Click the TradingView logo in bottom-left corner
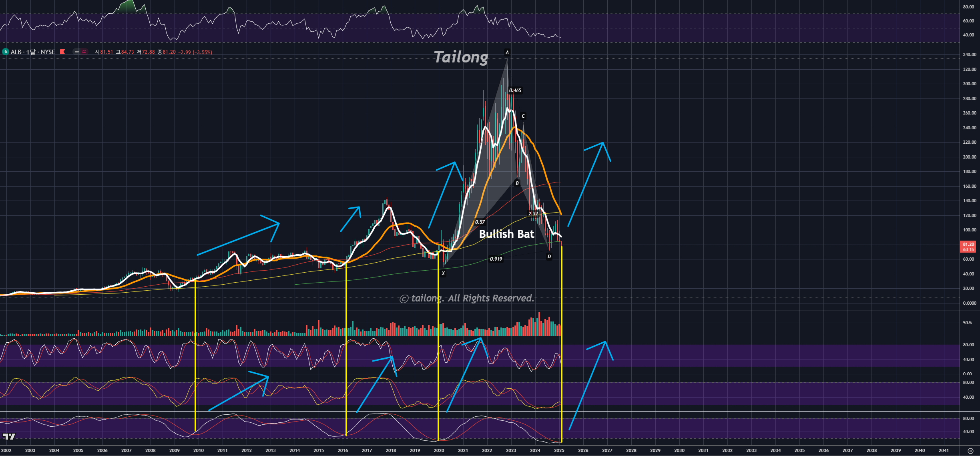Image resolution: width=980 pixels, height=456 pixels. (9, 436)
